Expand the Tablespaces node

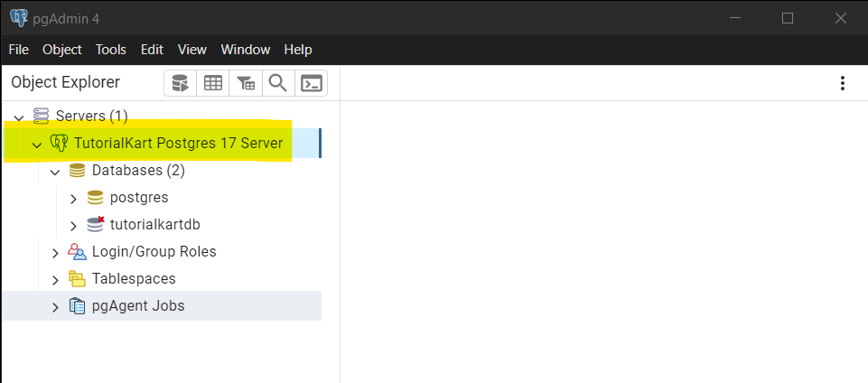55,280
